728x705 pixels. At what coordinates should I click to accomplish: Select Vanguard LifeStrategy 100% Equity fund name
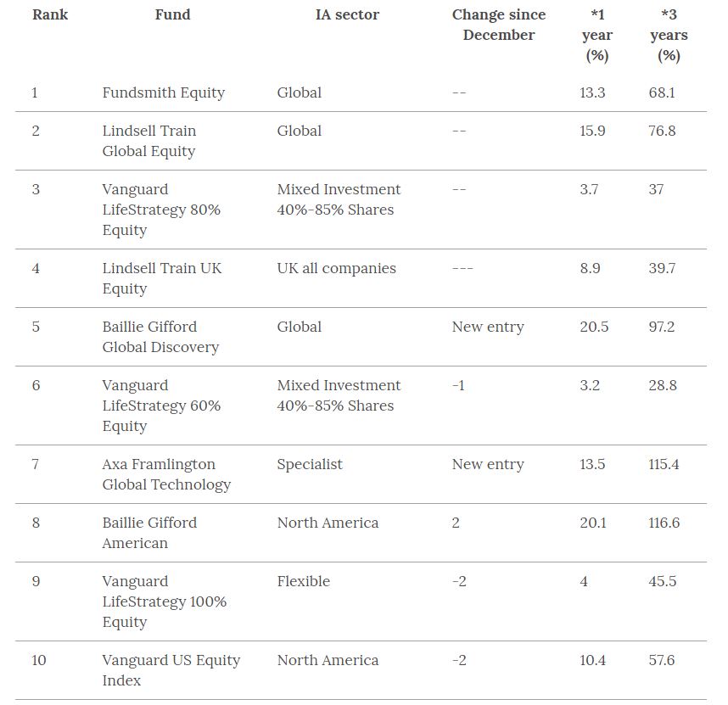point(164,601)
